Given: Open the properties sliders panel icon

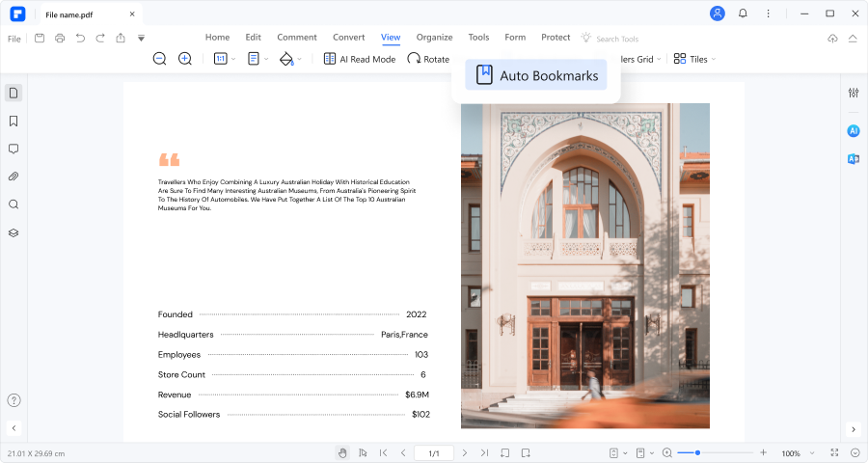Looking at the screenshot, I should tap(854, 93).
